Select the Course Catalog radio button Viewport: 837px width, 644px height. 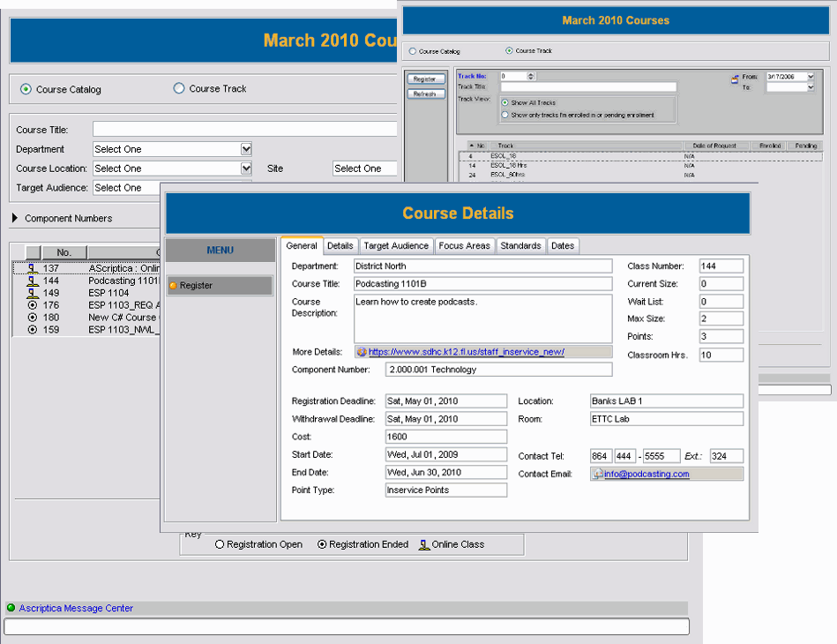(x=26, y=89)
